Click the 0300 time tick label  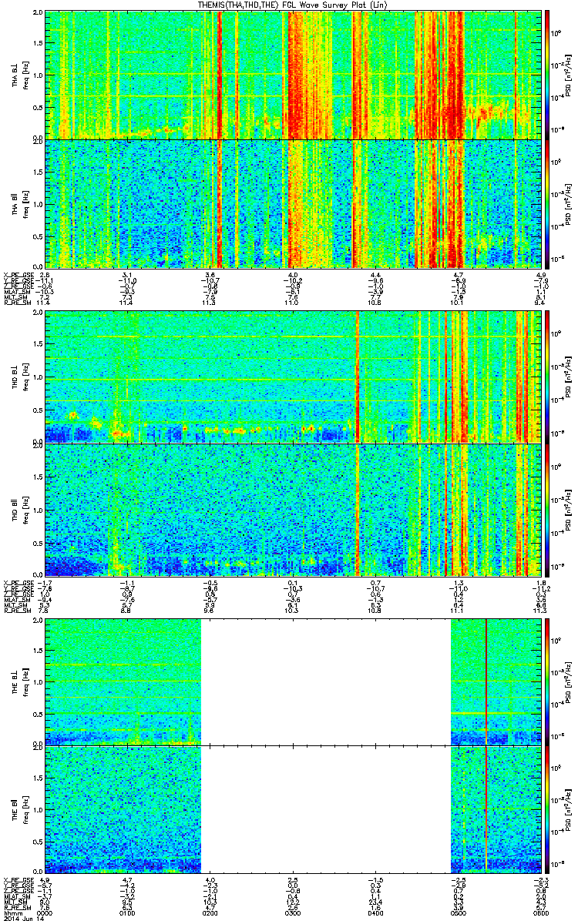[x=293, y=913]
